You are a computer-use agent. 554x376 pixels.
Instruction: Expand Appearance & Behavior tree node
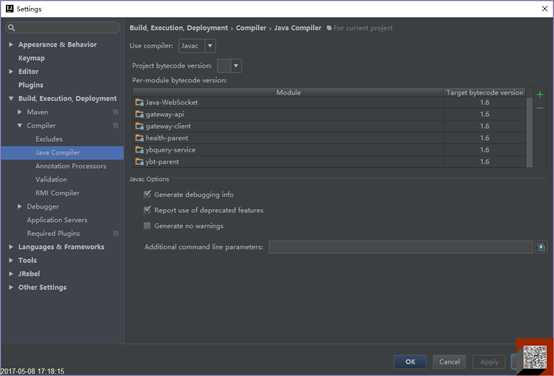(x=11, y=45)
